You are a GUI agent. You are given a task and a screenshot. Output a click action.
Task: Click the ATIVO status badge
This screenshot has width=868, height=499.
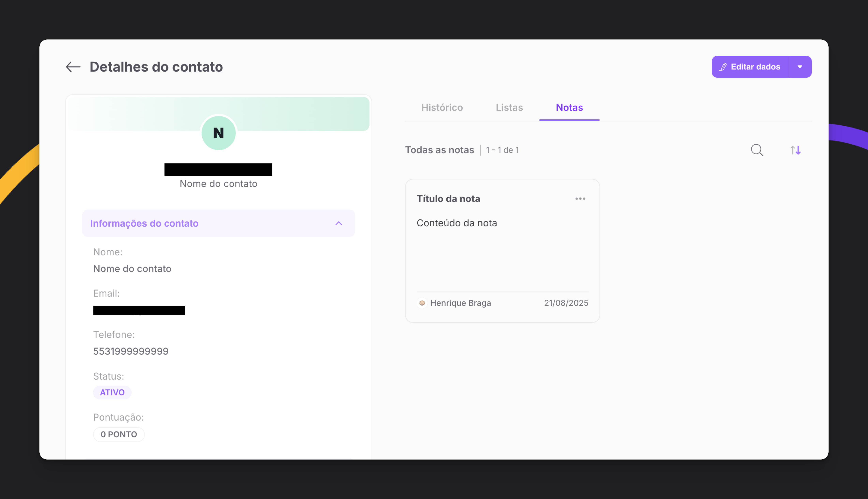pyautogui.click(x=112, y=392)
